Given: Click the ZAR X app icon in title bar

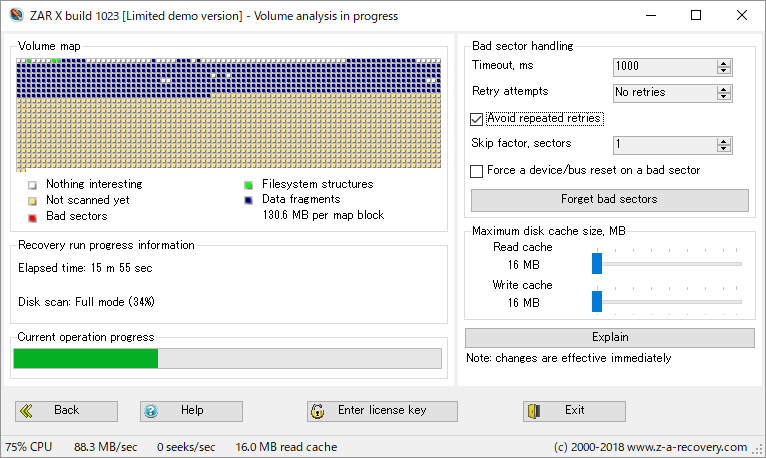Looking at the screenshot, I should (16, 16).
